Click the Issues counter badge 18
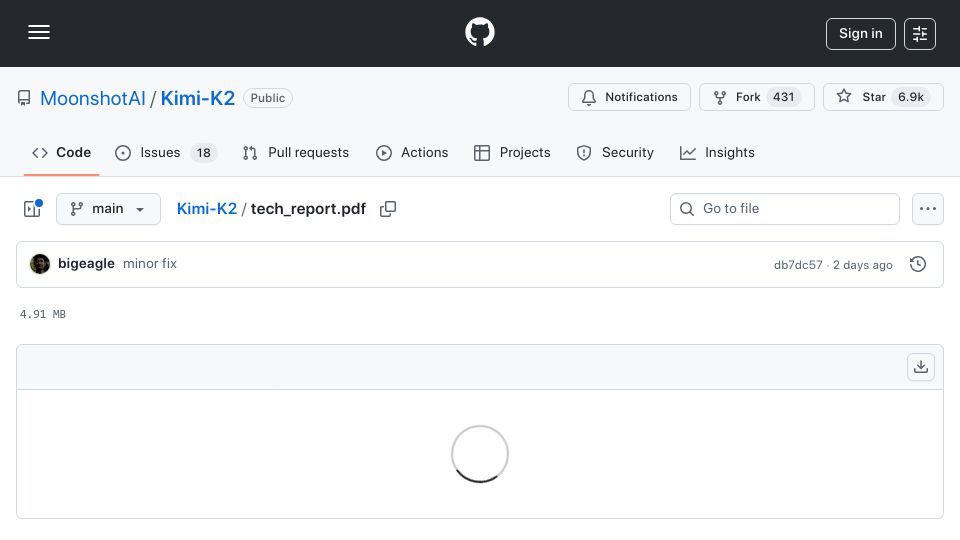The image size is (960, 540). (203, 152)
